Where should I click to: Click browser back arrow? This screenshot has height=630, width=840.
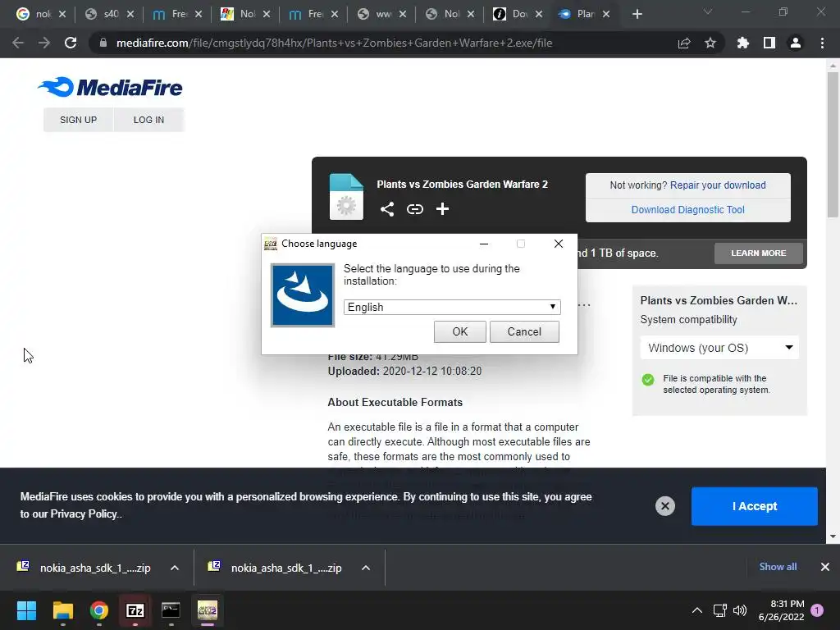tap(18, 43)
